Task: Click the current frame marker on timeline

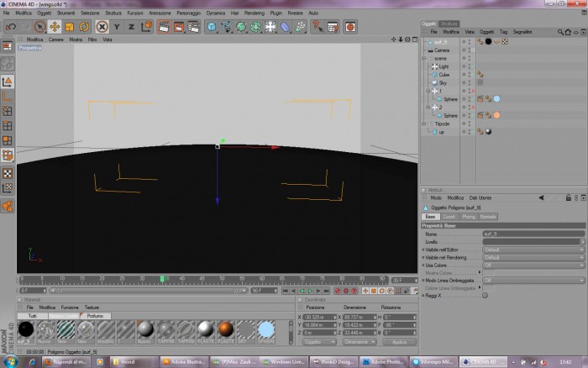Action: click(x=162, y=279)
